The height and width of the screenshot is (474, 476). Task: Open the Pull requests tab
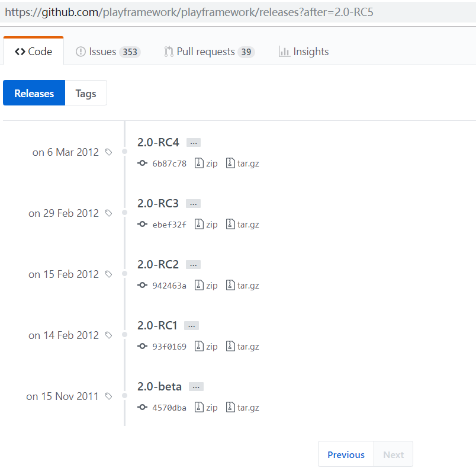coord(209,52)
